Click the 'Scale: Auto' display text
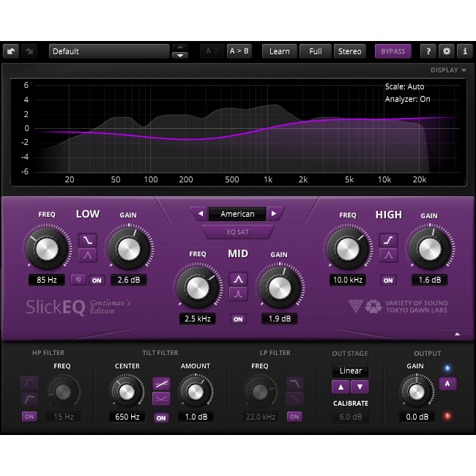 (404, 87)
